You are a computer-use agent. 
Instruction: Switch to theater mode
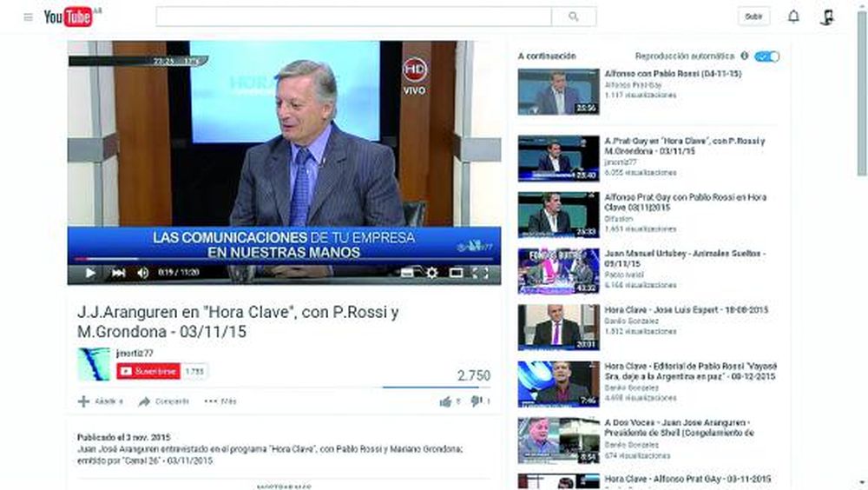[456, 273]
